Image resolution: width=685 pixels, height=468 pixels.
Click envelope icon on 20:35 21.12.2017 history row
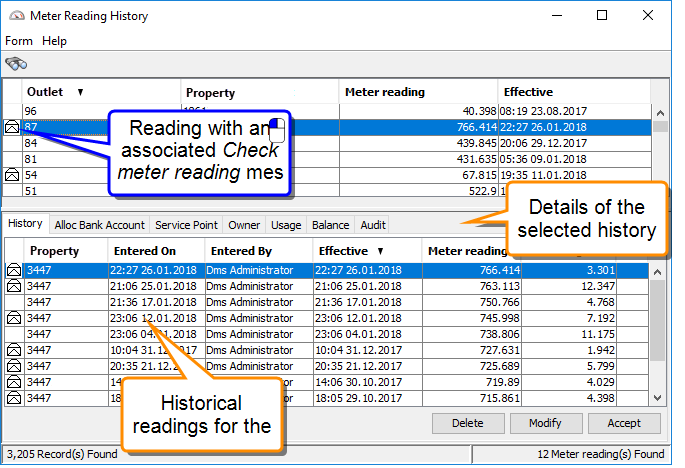(x=14, y=366)
